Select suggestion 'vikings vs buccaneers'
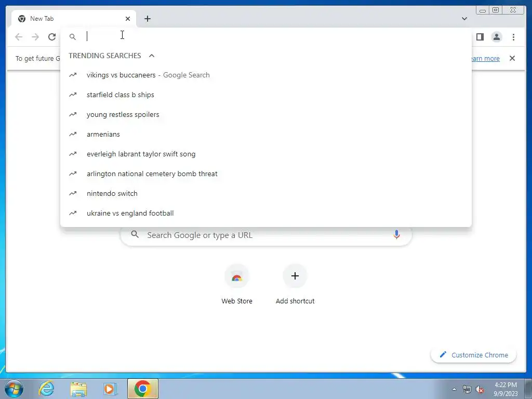 (x=265, y=75)
